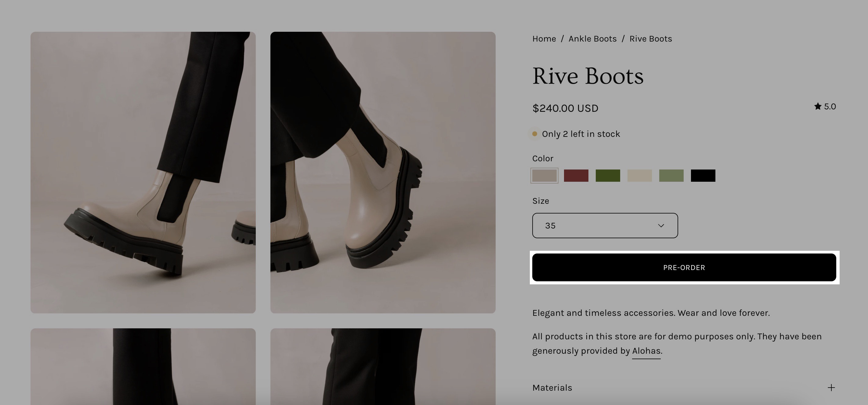Select size 35 combo box
Viewport: 868px width, 405px height.
605,226
